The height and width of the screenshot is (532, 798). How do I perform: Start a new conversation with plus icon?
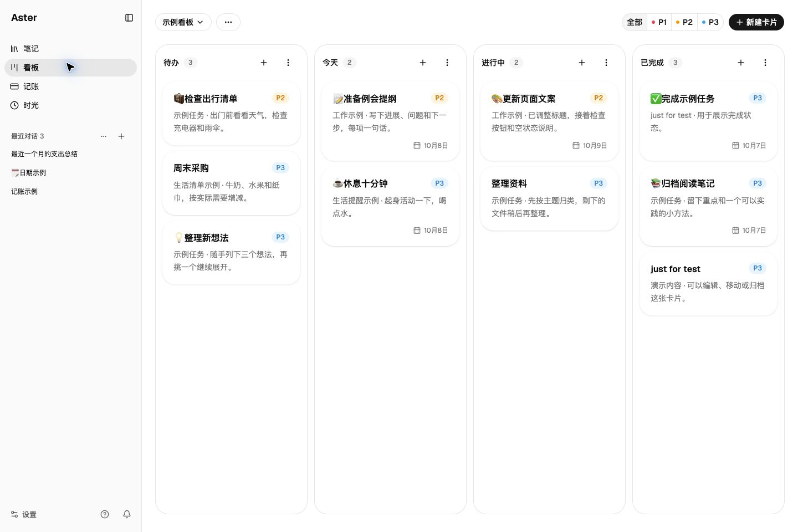[x=121, y=136]
